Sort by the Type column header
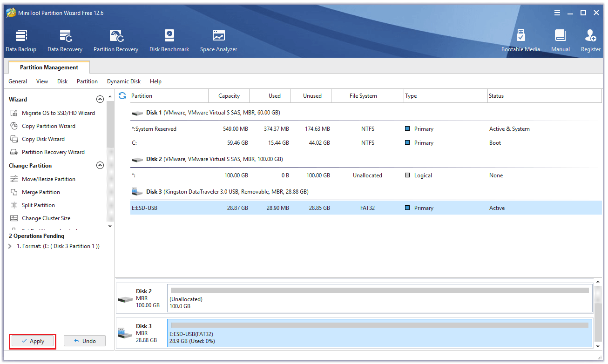 click(x=446, y=96)
